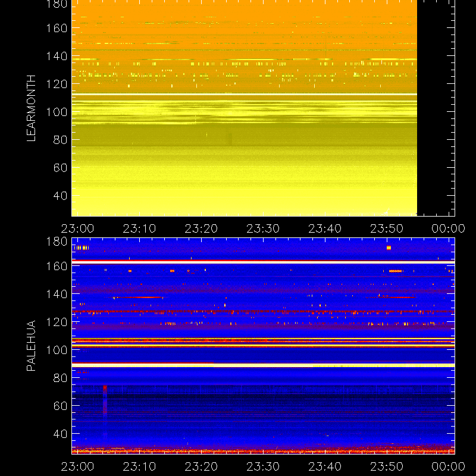Image resolution: width=476 pixels, height=476 pixels.
Task: Pick the 60 frequency tick label on Palehua plot
Action: [x=60, y=406]
